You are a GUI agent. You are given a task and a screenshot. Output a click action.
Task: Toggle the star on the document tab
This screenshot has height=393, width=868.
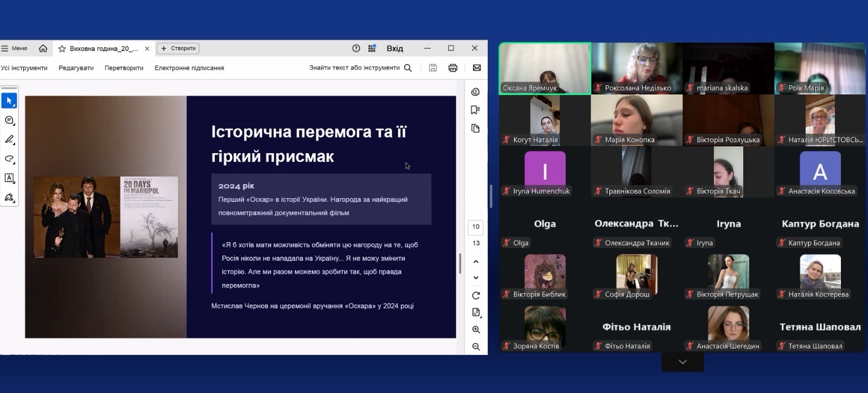(x=62, y=49)
